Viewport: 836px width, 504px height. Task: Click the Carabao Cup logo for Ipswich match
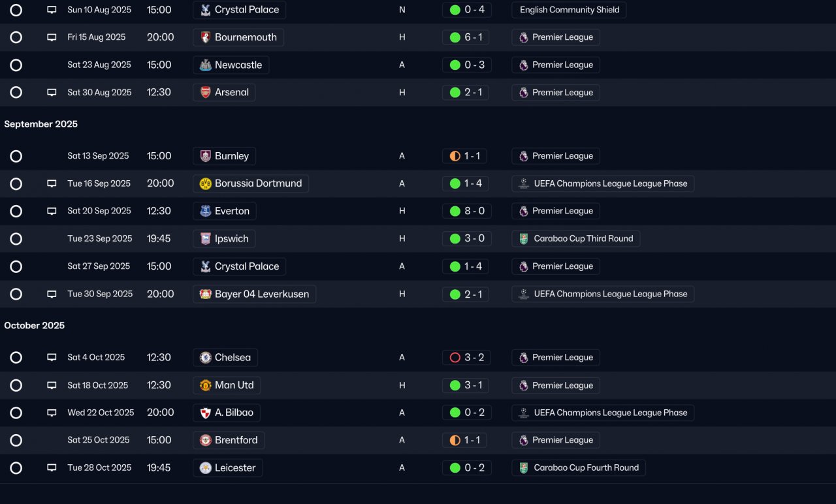click(524, 239)
